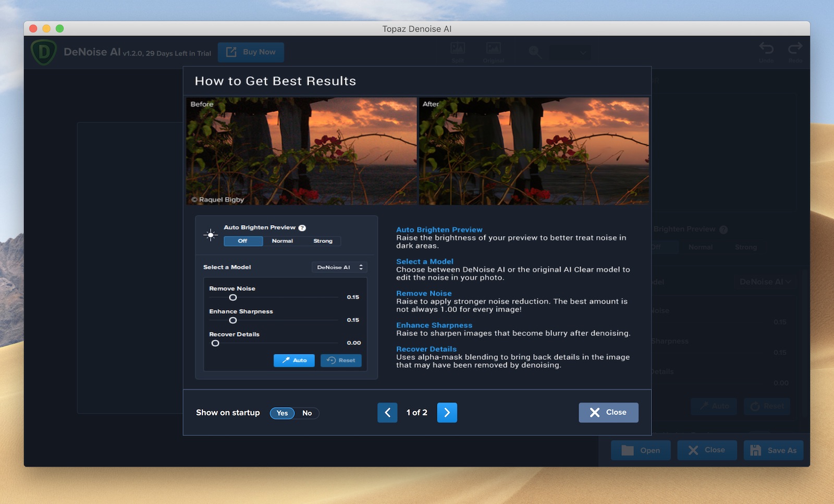The height and width of the screenshot is (504, 834).
Task: Click the Recover Details blue heading
Action: coord(426,349)
